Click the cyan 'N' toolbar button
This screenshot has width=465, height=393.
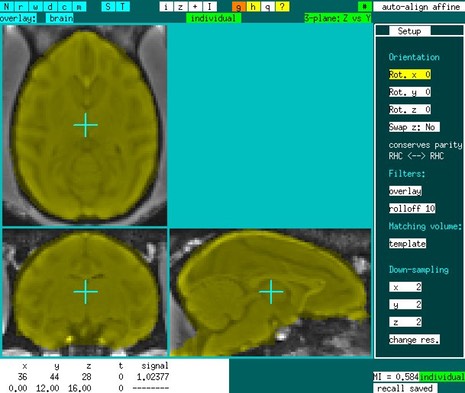(x=7, y=7)
